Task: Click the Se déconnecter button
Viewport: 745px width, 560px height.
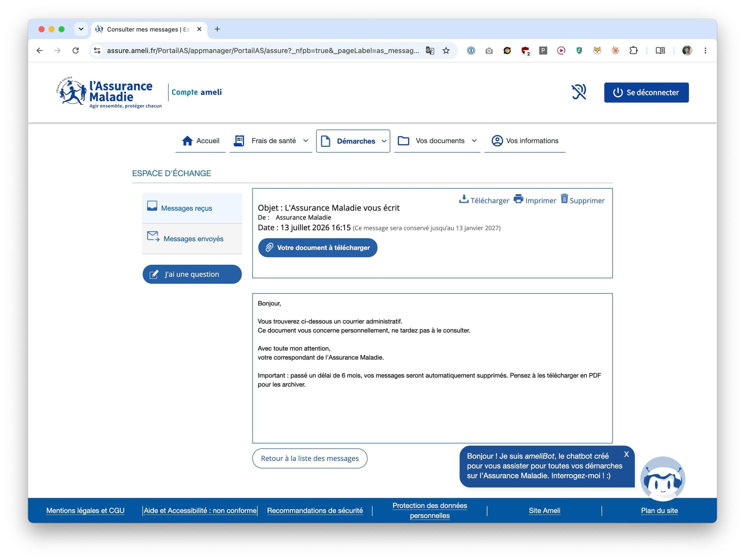Action: [x=646, y=92]
